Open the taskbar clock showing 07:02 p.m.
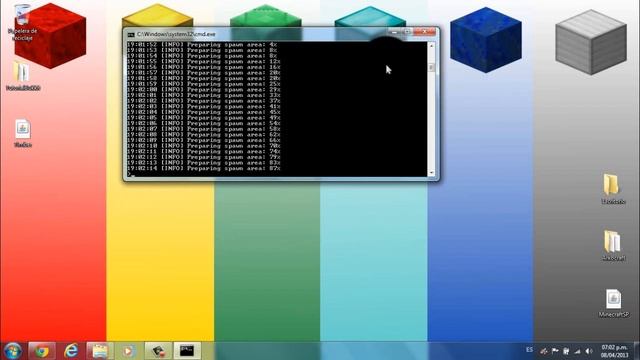The image size is (640, 360). pyautogui.click(x=614, y=351)
